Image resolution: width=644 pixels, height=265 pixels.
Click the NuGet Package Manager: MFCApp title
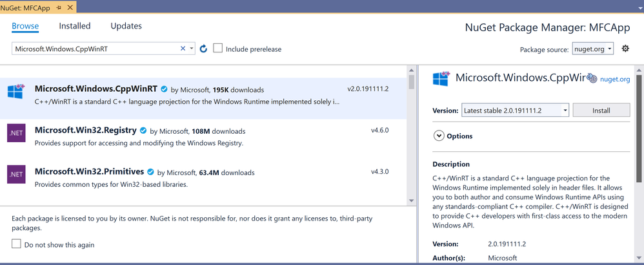(x=547, y=27)
